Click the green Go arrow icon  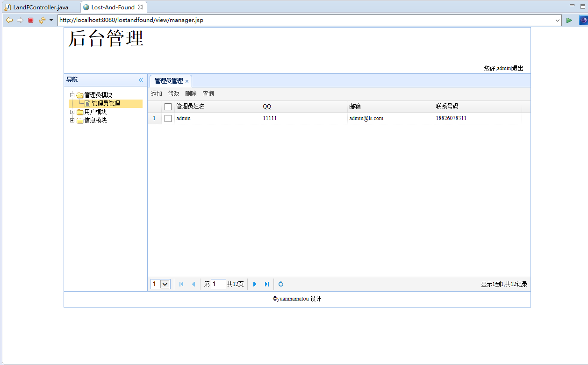click(569, 20)
